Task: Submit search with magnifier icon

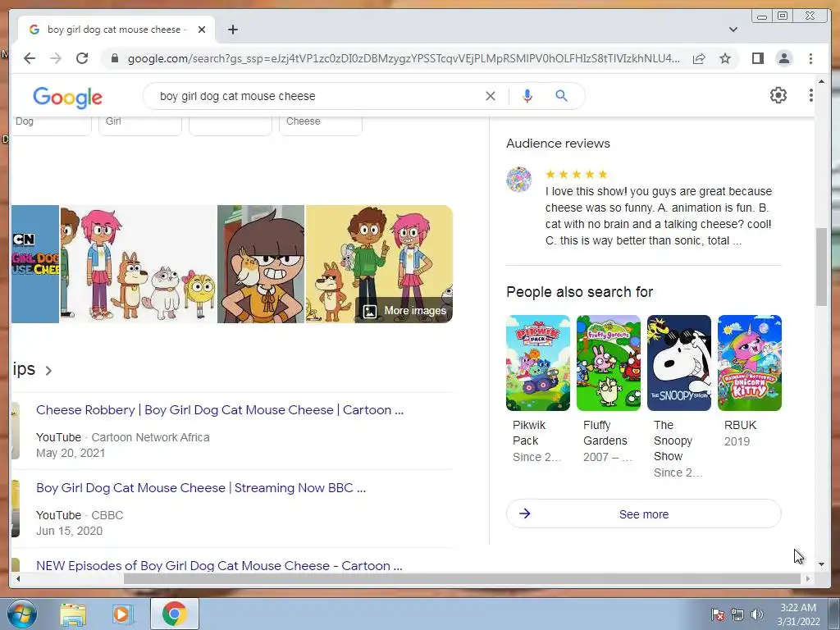Action: click(561, 96)
